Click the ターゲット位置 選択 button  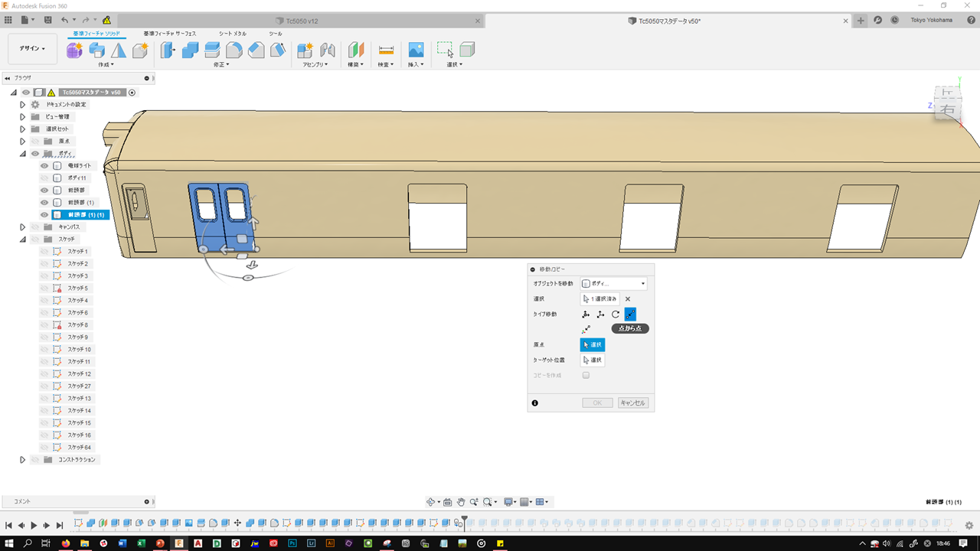click(593, 360)
